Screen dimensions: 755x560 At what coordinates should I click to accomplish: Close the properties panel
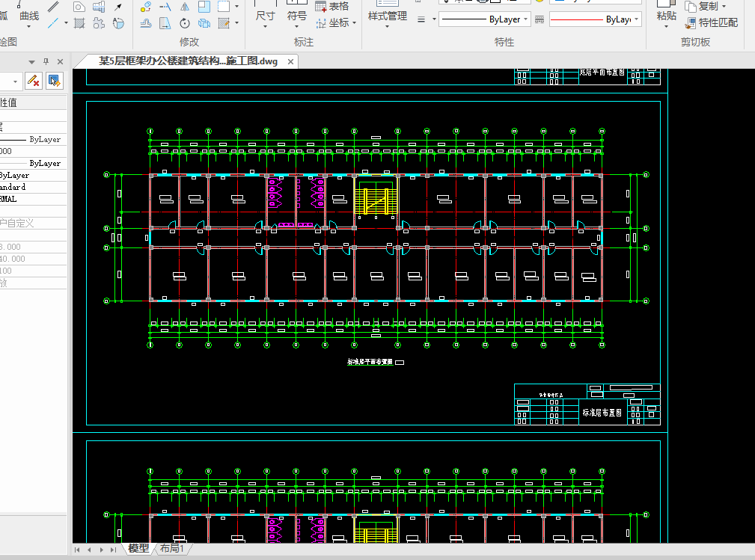click(60, 61)
